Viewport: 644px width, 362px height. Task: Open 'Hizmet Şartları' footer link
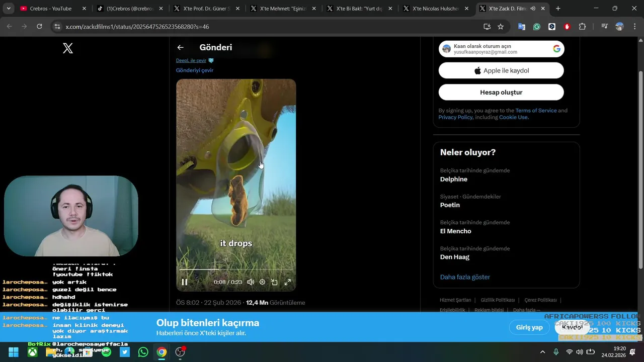pos(455,300)
